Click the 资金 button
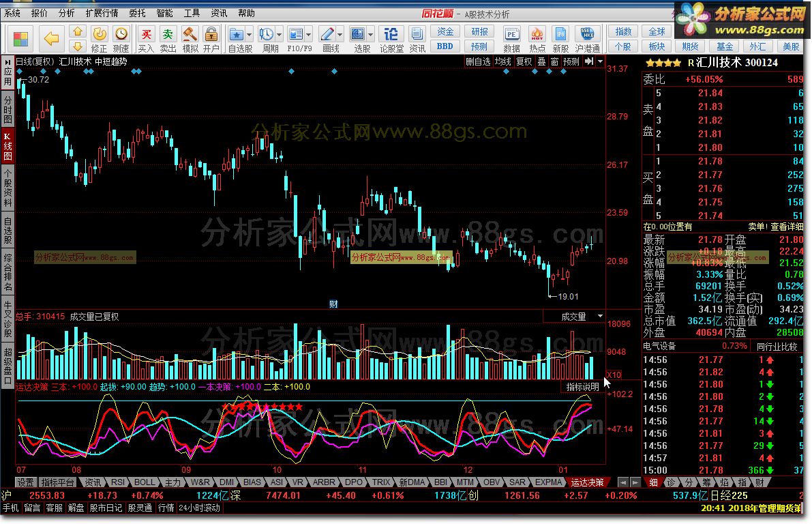 pyautogui.click(x=445, y=31)
